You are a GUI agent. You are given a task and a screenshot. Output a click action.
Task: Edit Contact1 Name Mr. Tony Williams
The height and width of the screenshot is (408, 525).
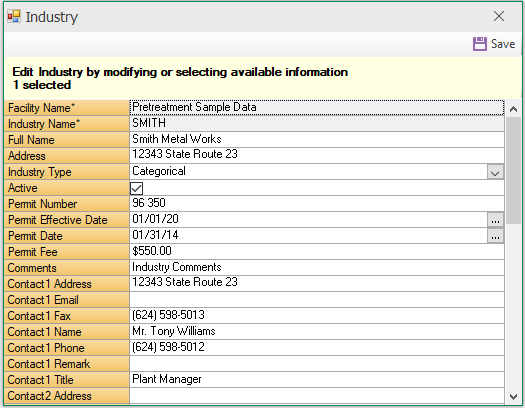point(317,332)
